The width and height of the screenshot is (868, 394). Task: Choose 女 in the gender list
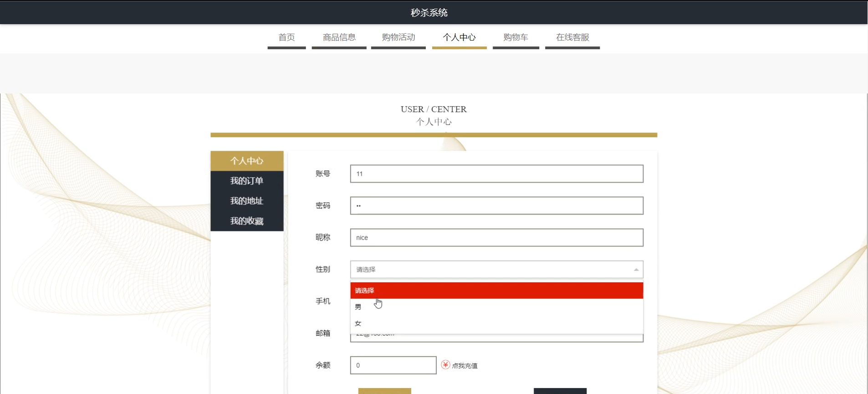(496, 323)
